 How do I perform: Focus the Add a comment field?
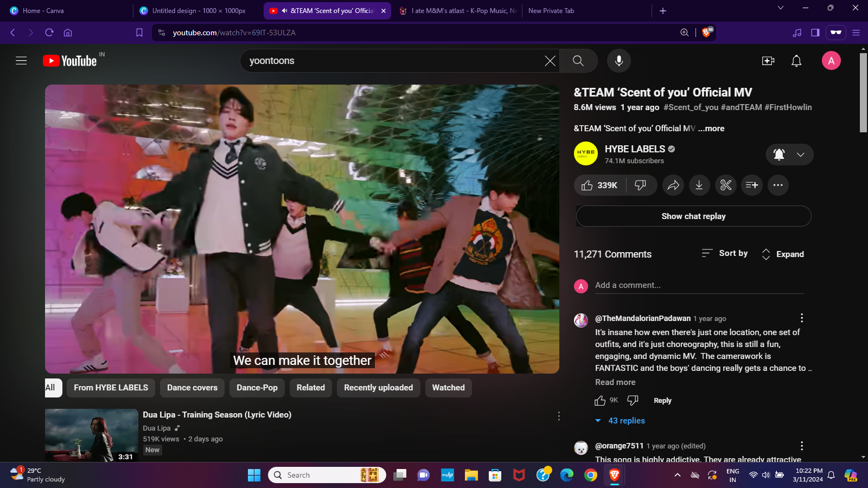click(699, 285)
